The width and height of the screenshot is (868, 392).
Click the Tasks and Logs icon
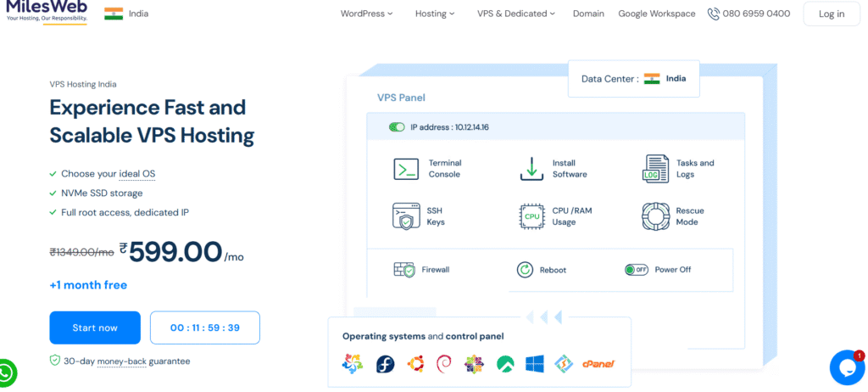[x=655, y=169]
